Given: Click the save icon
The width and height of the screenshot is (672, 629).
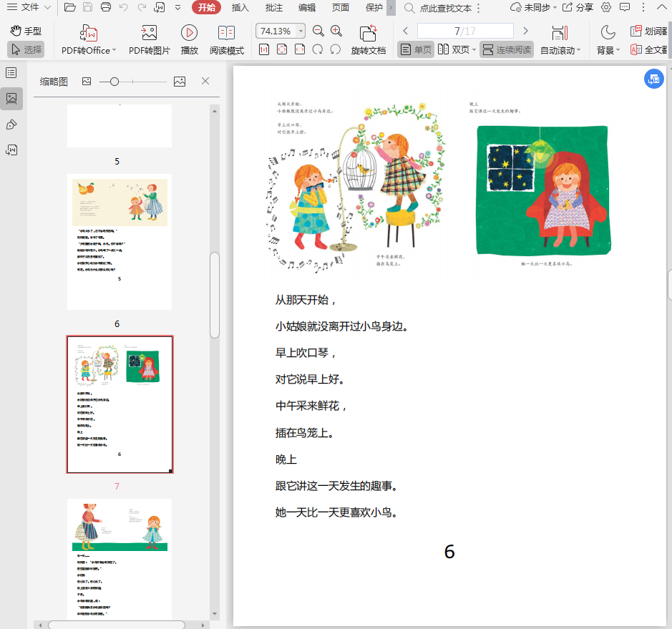Looking at the screenshot, I should (87, 7).
